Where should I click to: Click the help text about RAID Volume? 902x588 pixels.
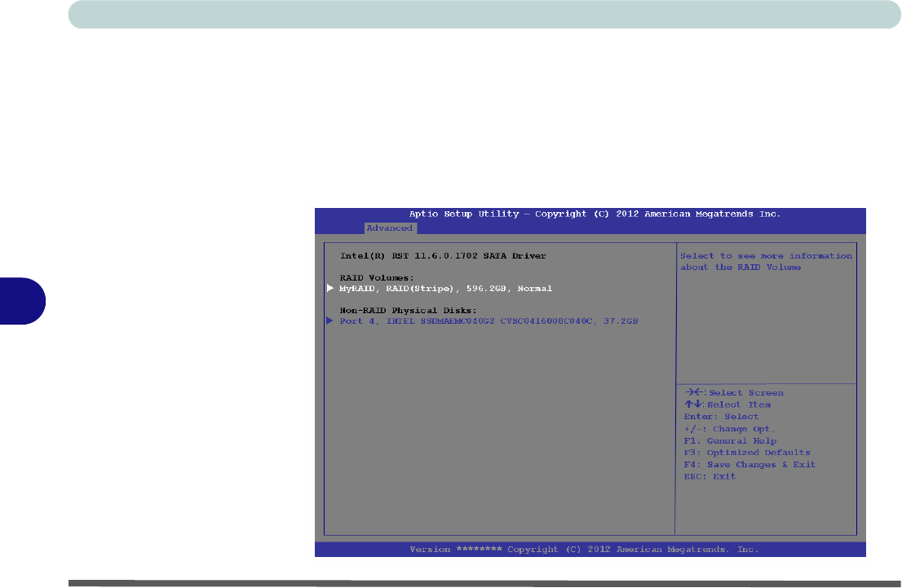click(x=767, y=262)
